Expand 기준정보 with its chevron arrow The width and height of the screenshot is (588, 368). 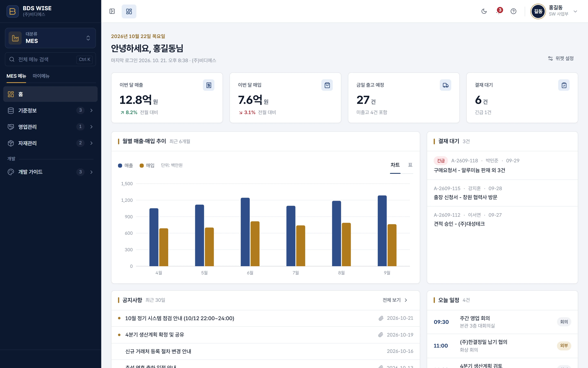(91, 110)
